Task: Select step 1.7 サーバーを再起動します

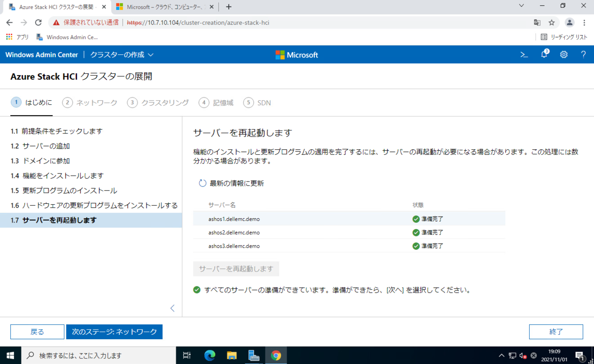Action: [91, 220]
